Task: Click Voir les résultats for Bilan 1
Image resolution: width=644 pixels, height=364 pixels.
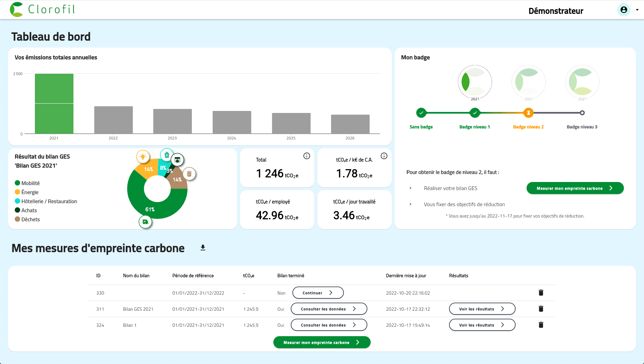Action: click(x=482, y=325)
